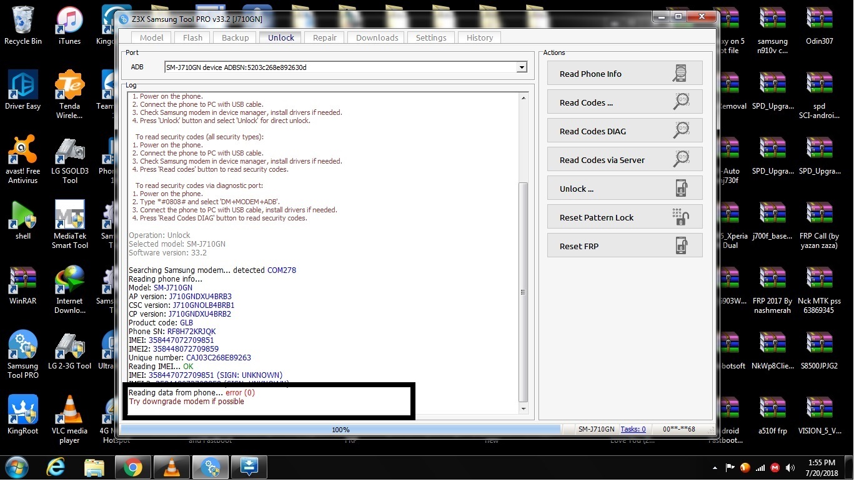Click the network signal tray icon
Screen dimensions: 864x504
coord(760,468)
